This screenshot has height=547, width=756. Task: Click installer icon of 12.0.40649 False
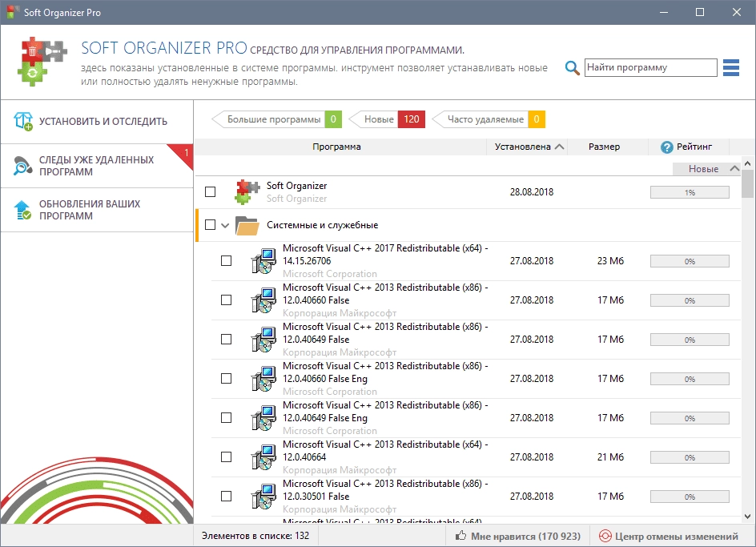263,340
